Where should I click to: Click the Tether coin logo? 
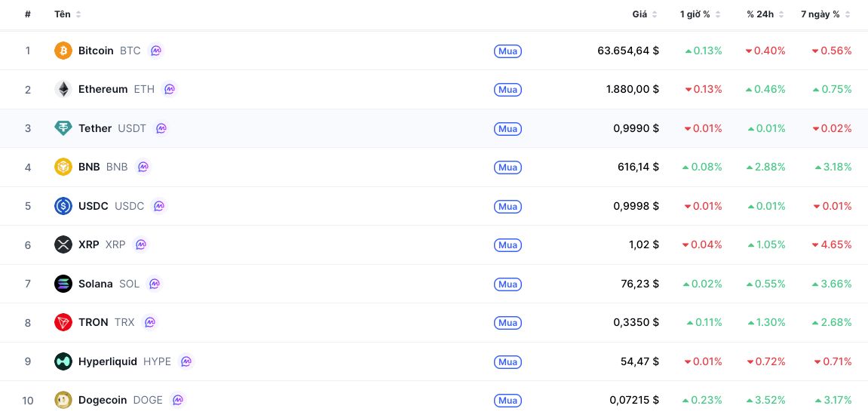[63, 128]
